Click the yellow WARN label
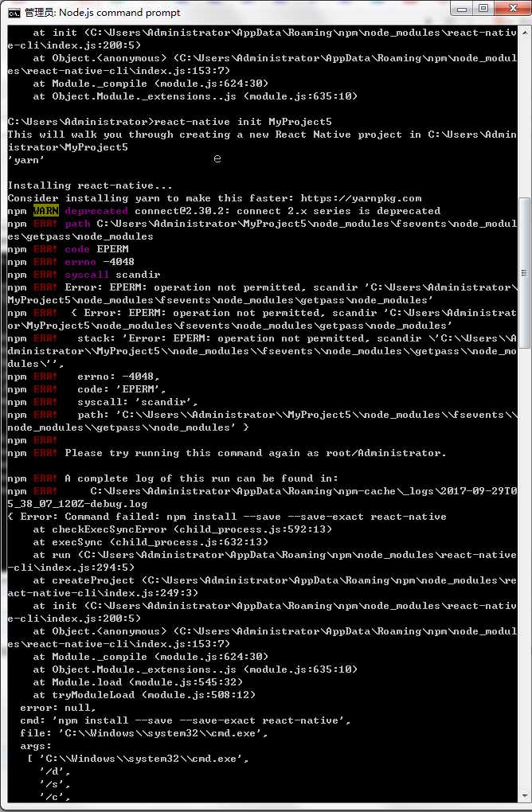532x812 pixels. (46, 211)
